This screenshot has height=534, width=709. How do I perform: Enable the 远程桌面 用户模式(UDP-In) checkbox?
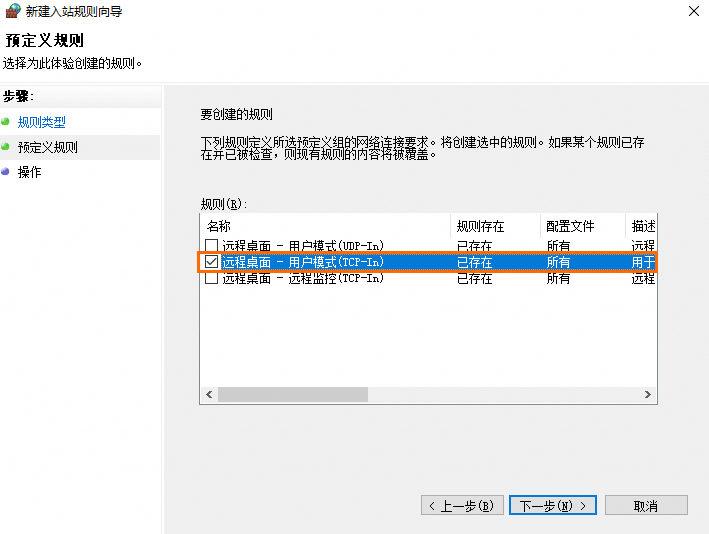(x=211, y=246)
